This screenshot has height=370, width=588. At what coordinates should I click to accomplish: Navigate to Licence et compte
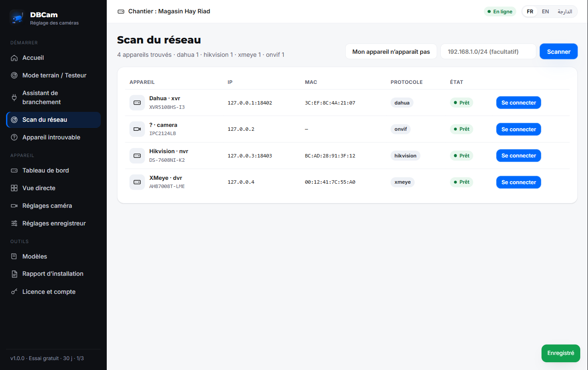pyautogui.click(x=53, y=292)
